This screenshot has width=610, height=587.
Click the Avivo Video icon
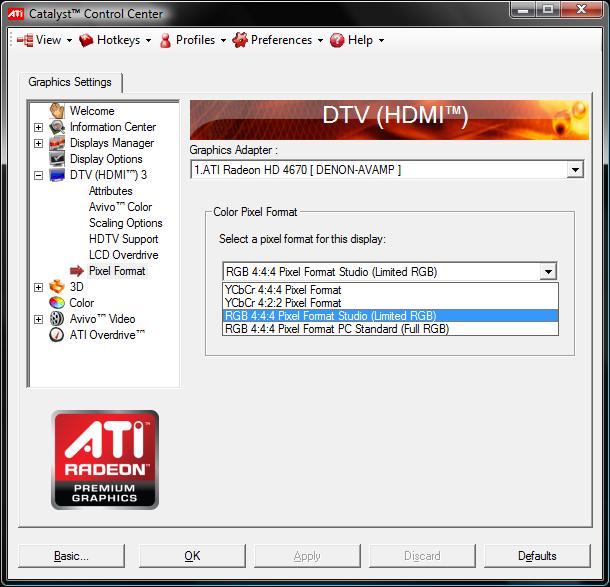tap(57, 319)
